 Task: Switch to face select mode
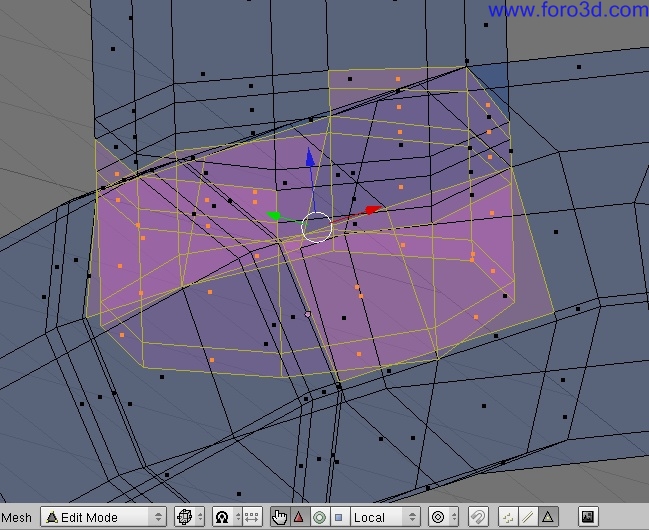coord(548,517)
